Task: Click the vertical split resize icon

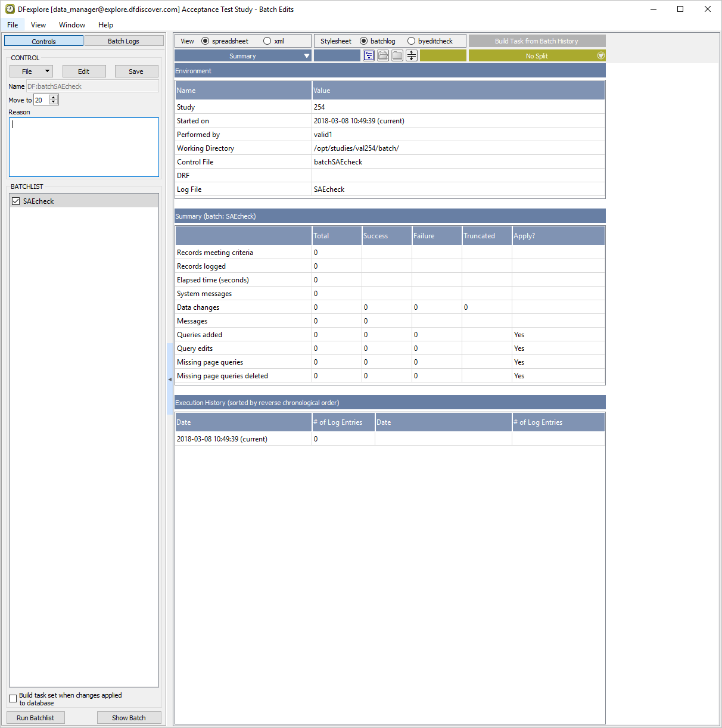Action: click(x=412, y=55)
